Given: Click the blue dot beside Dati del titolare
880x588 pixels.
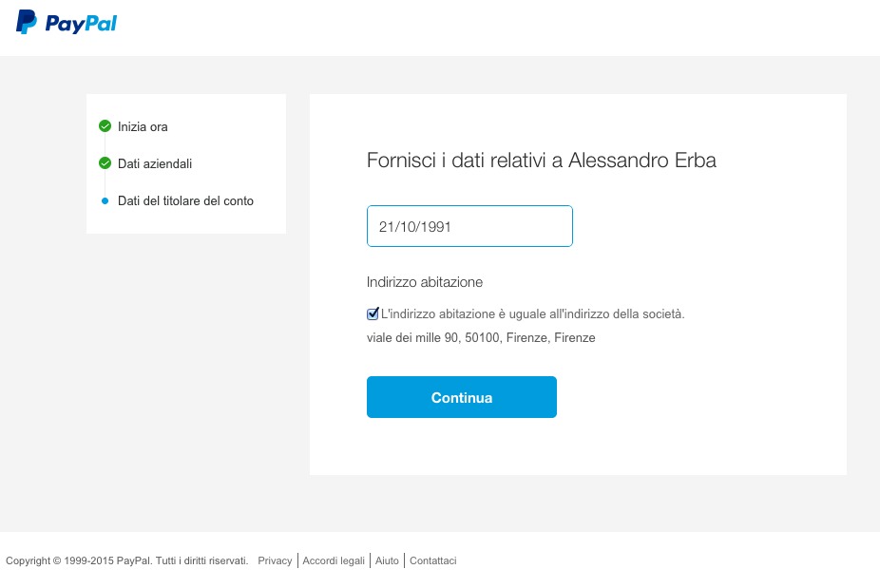Looking at the screenshot, I should [105, 201].
